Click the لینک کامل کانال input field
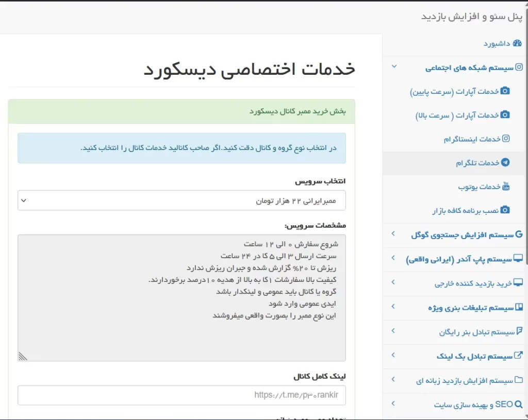This screenshot has height=420, width=528. point(181,395)
